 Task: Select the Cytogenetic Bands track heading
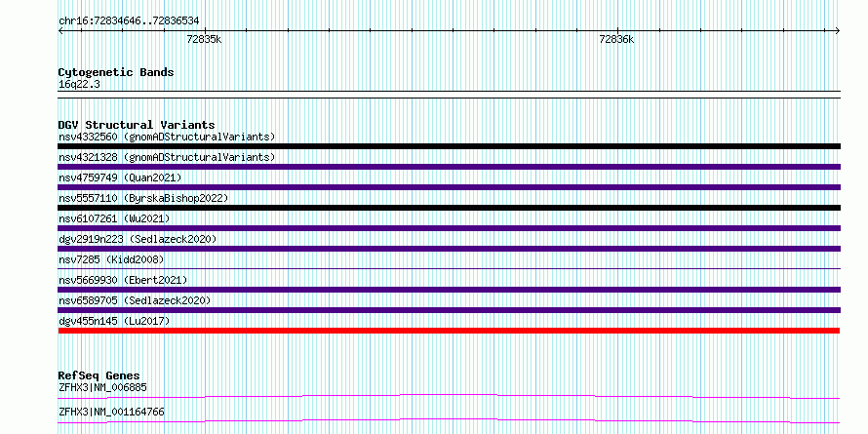click(x=116, y=72)
